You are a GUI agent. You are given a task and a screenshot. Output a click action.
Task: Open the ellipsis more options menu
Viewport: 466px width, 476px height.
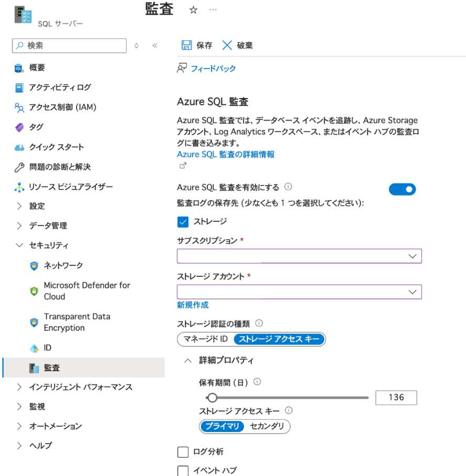tap(213, 10)
